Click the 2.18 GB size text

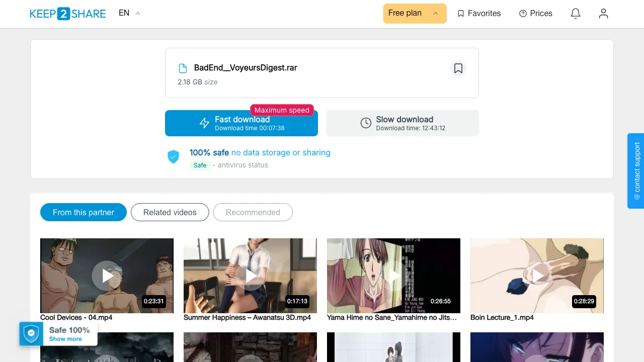coord(198,82)
